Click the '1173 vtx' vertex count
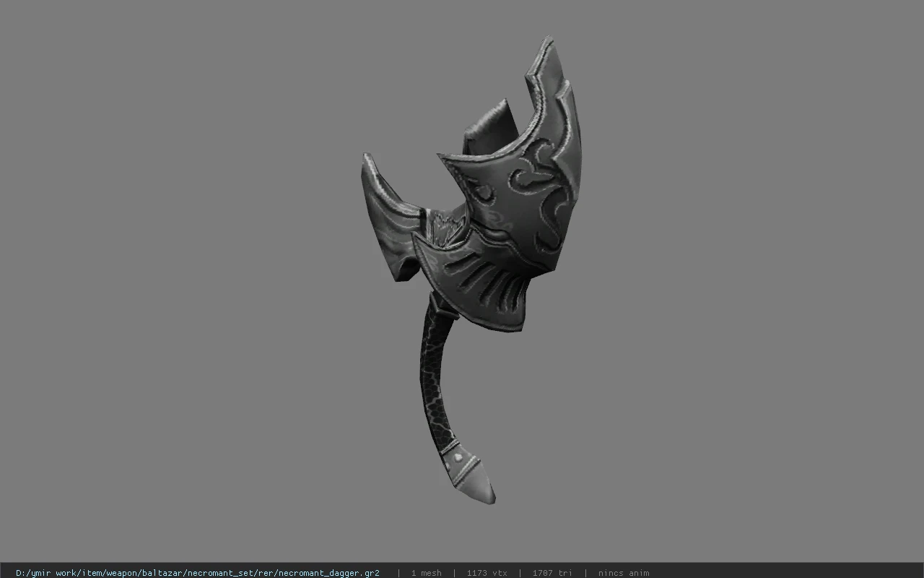Viewport: 924px width, 578px height. (x=487, y=573)
